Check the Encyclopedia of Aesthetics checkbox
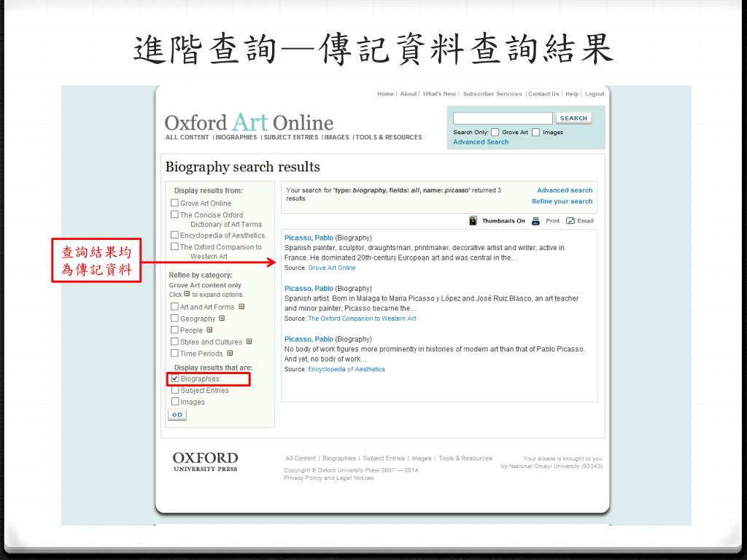Image resolution: width=747 pixels, height=560 pixels. pos(175,235)
